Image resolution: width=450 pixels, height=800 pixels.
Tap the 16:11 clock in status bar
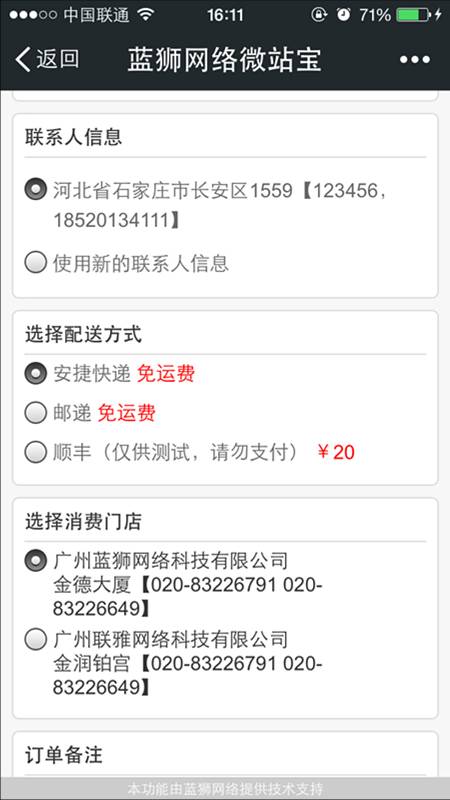[x=225, y=15]
